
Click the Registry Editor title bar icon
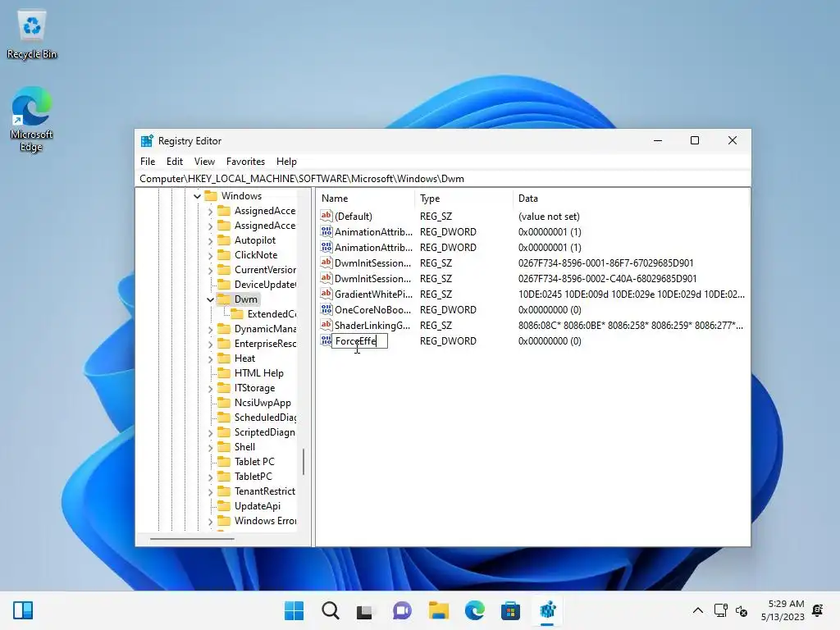coord(147,141)
